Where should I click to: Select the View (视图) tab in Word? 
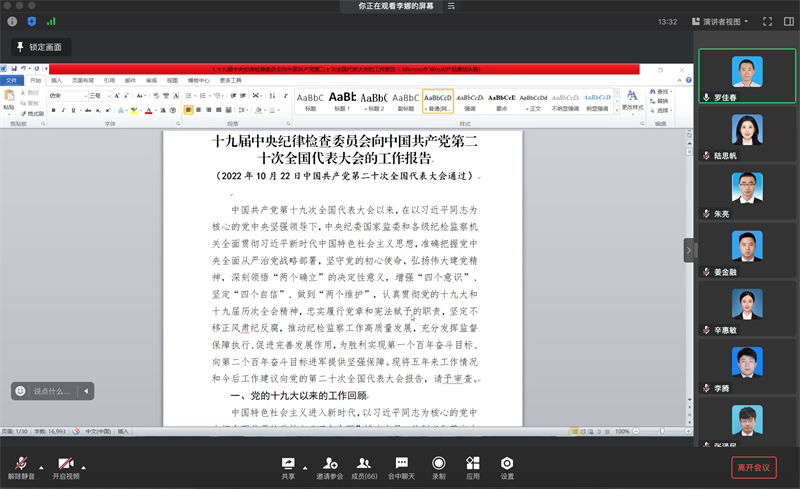172,80
